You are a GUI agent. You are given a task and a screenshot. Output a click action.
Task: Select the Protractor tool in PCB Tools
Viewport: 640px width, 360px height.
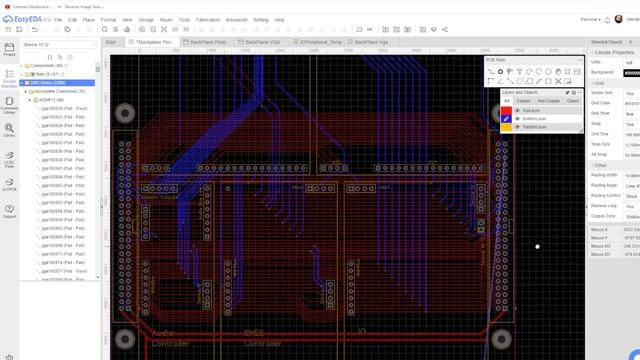pos(500,81)
